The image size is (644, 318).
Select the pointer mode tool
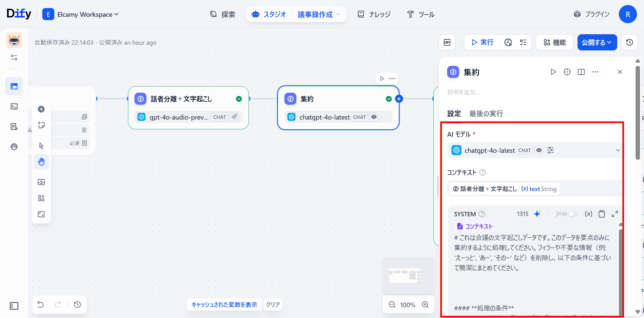pos(41,146)
